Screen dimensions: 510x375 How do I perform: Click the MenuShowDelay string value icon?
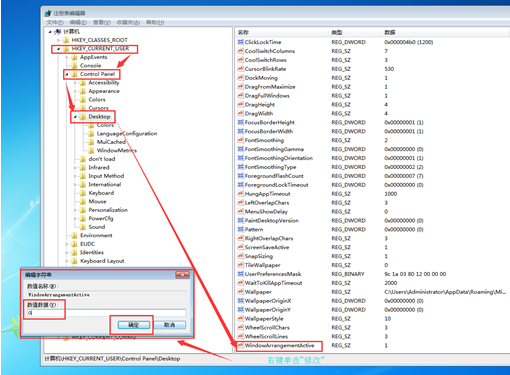[240, 212]
